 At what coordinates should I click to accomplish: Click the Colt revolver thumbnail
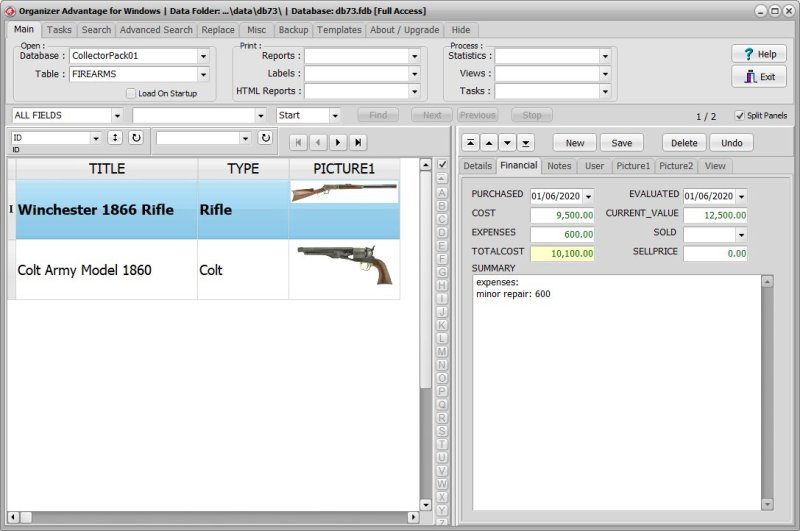(344, 265)
